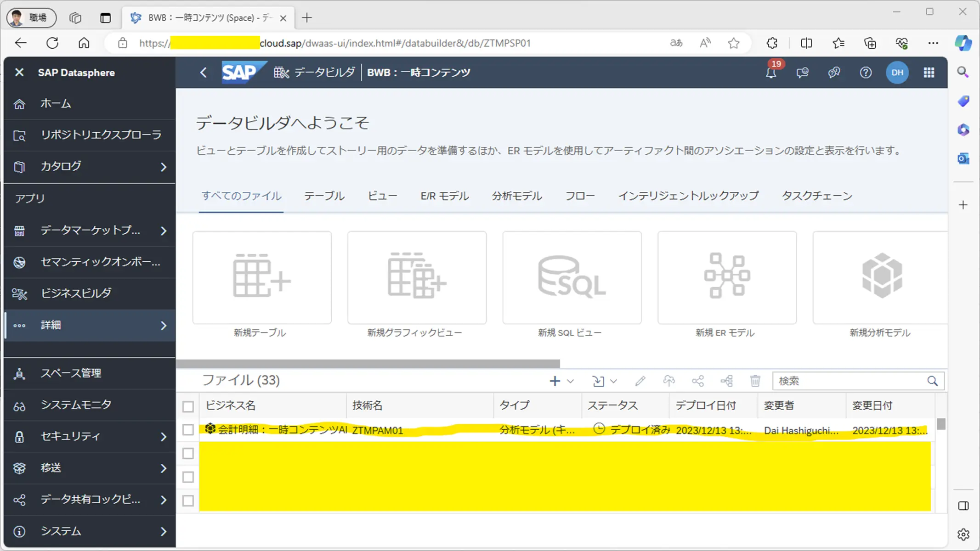Open the feedback chat icon in header
This screenshot has width=980, height=551.
pyautogui.click(x=803, y=73)
